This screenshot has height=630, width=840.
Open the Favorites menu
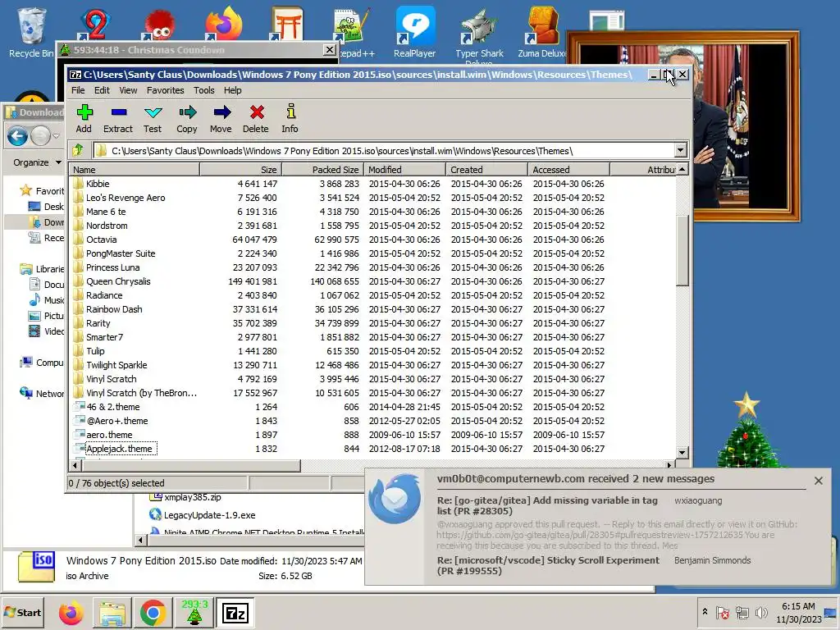coord(166,90)
